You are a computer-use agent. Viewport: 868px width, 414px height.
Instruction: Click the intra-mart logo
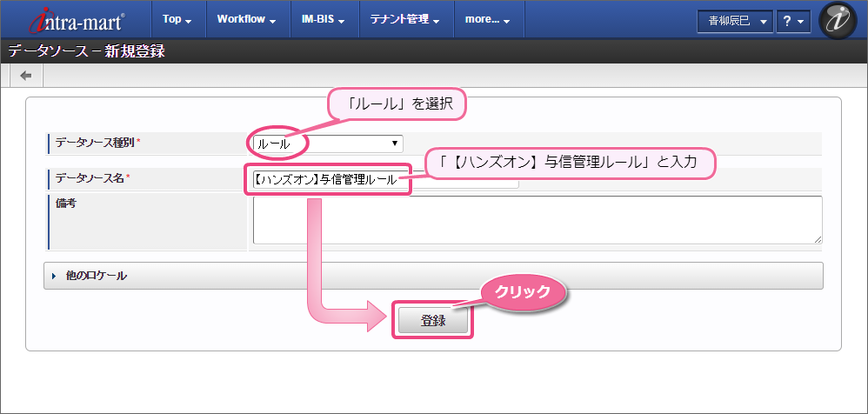coord(77,20)
